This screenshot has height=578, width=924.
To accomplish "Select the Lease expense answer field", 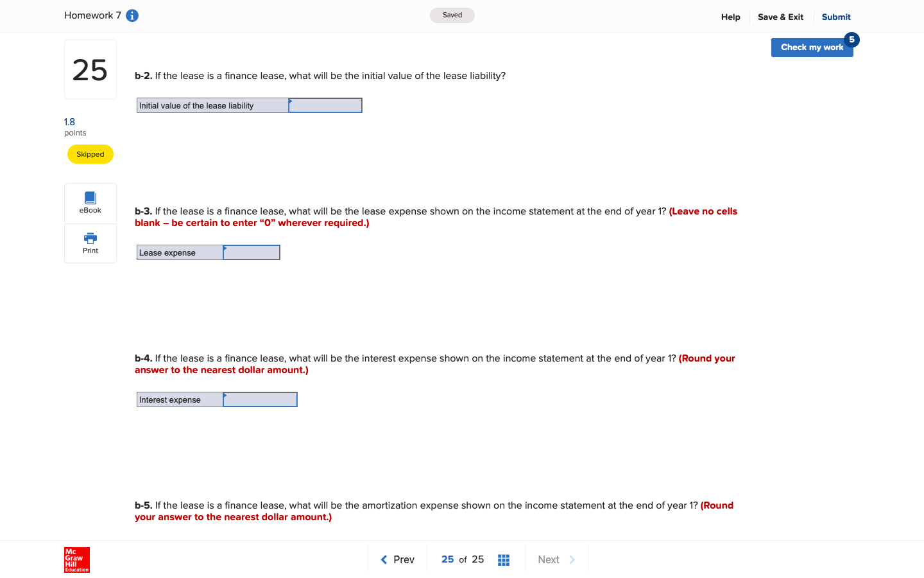I will (251, 252).
